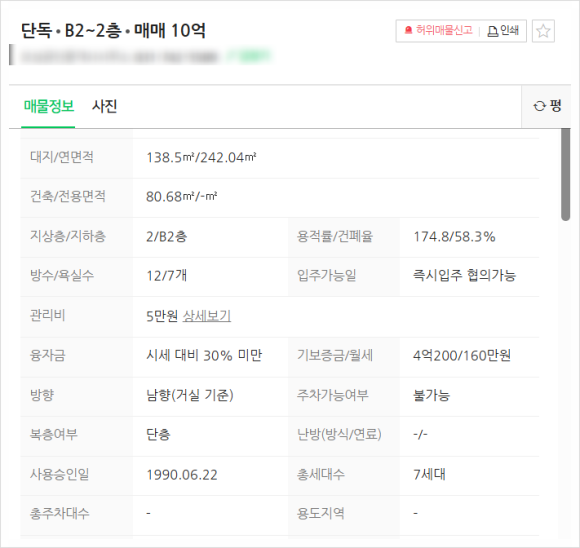Click the listing title 단독 B2~2층 매매 10억
Image resolution: width=580 pixels, height=548 pixels.
coord(113,31)
